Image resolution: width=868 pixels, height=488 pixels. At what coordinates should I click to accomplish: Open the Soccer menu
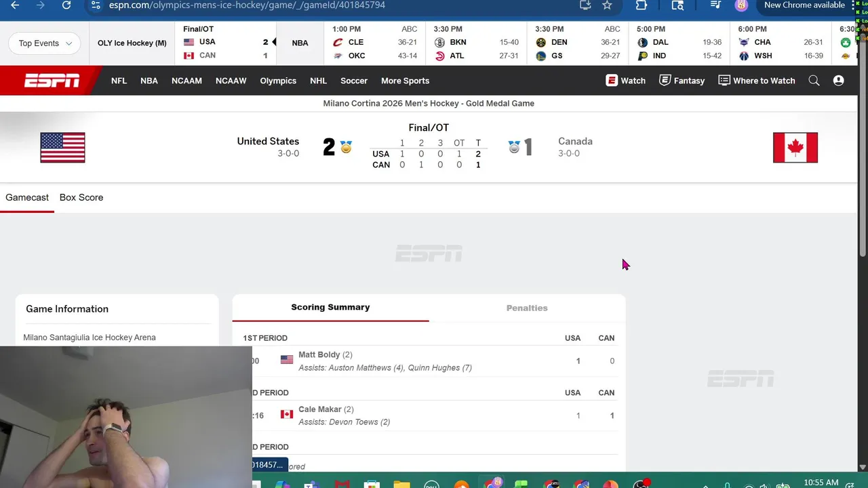tap(354, 81)
